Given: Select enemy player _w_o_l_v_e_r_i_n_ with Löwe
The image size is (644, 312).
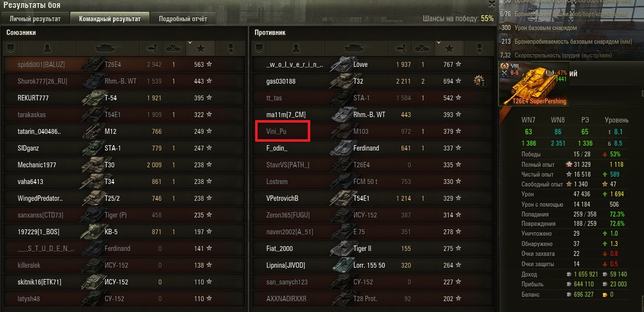Looking at the screenshot, I should point(373,64).
